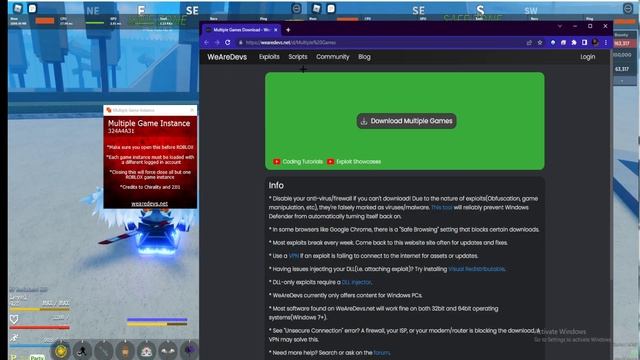Click the address bar URL field
Viewport: 640px width, 360px height.
click(x=382, y=42)
